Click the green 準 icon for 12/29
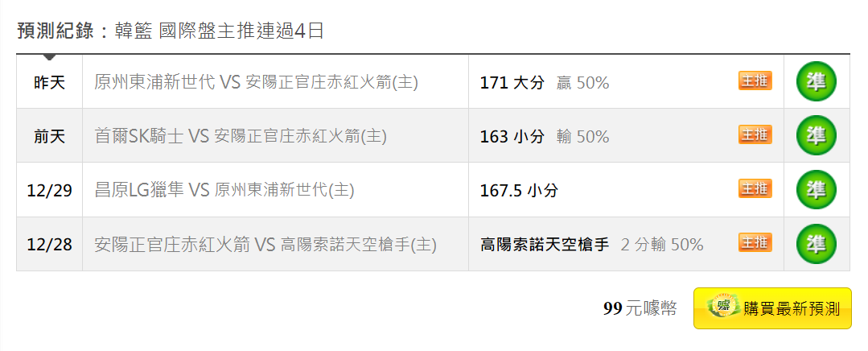868x351 pixels. (x=816, y=189)
